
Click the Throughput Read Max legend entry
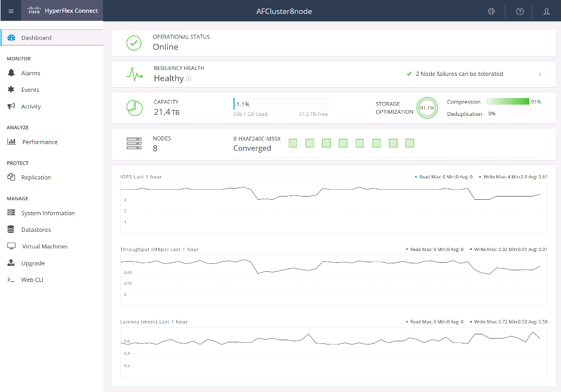point(435,249)
